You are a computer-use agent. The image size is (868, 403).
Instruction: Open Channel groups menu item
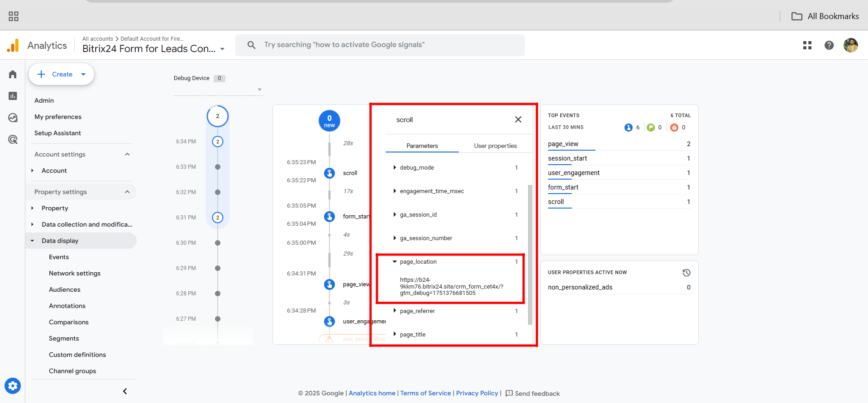pyautogui.click(x=72, y=371)
